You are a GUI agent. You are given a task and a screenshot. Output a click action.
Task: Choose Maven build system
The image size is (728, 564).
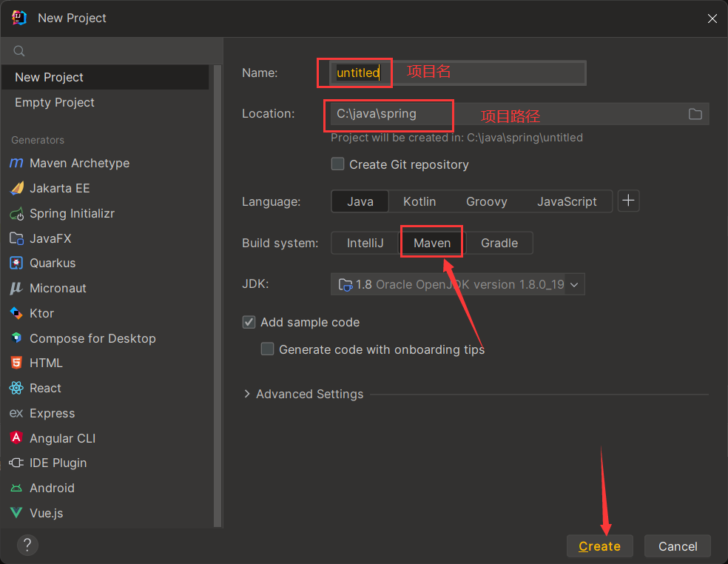[x=432, y=243]
